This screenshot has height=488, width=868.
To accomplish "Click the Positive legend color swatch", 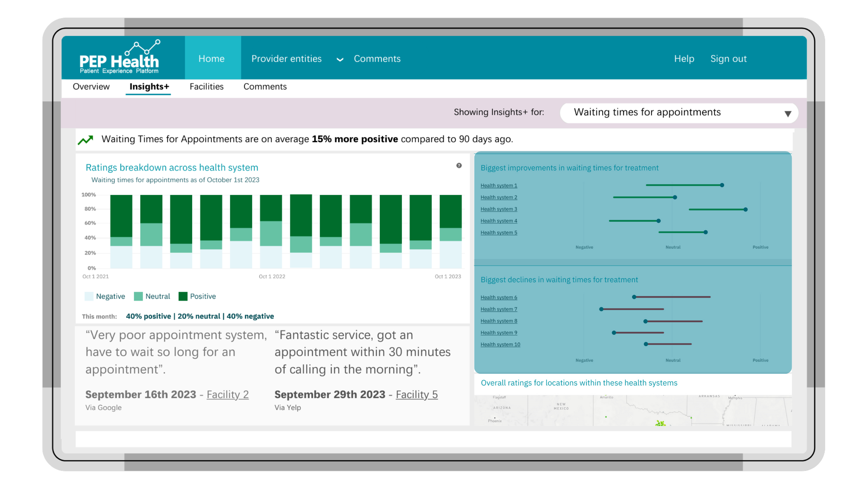I will (x=183, y=296).
